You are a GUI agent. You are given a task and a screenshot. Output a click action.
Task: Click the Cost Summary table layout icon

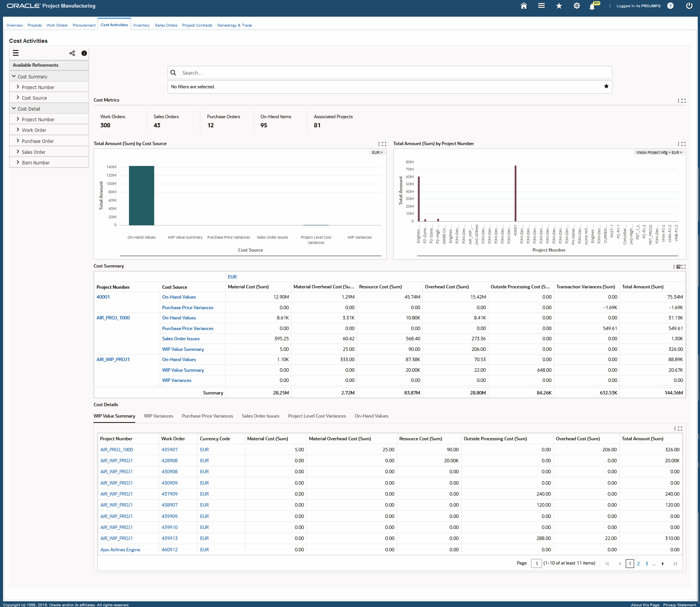click(x=679, y=267)
